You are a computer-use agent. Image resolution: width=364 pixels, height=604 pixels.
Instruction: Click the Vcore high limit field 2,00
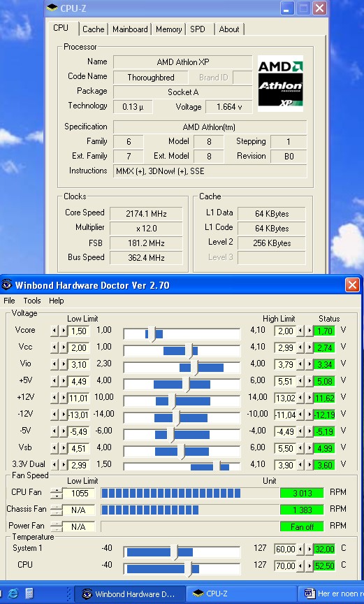click(x=285, y=331)
